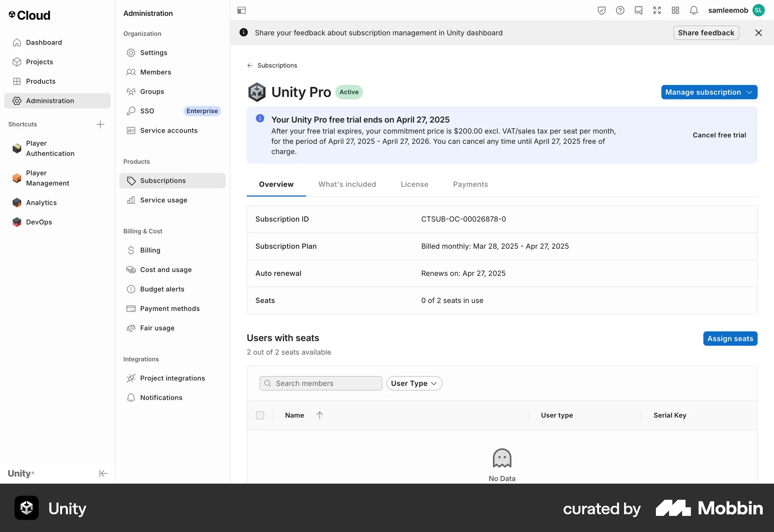The image size is (774, 532).
Task: Click Cancel free trial
Action: (x=719, y=135)
